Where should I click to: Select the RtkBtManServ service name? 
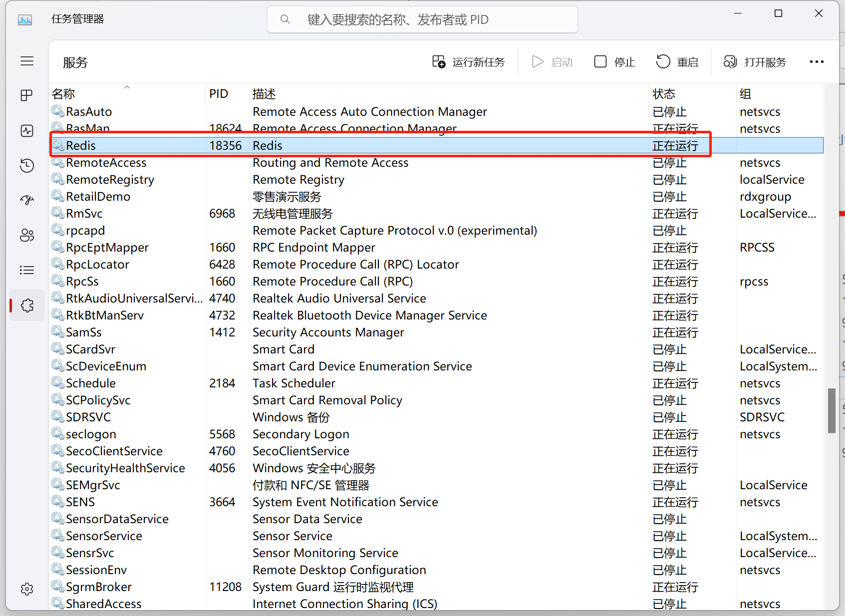coord(105,315)
